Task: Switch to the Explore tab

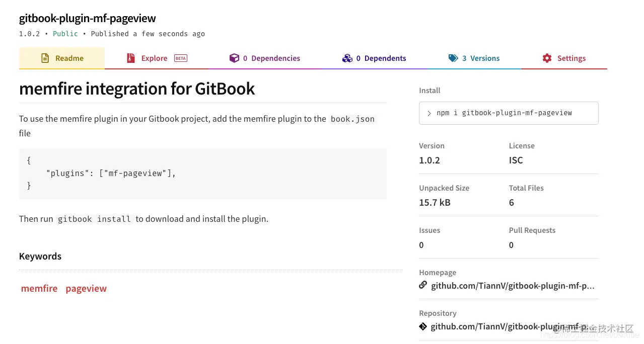Action: tap(157, 58)
